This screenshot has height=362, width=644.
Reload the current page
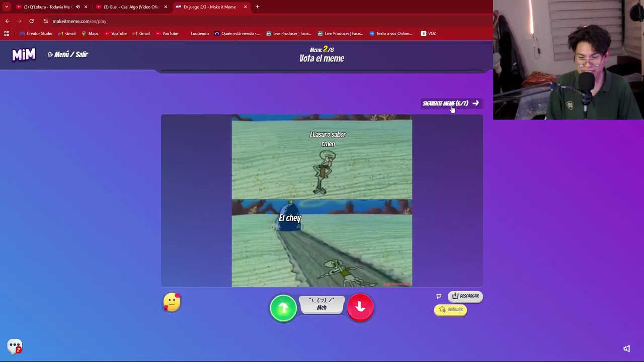[x=31, y=21]
